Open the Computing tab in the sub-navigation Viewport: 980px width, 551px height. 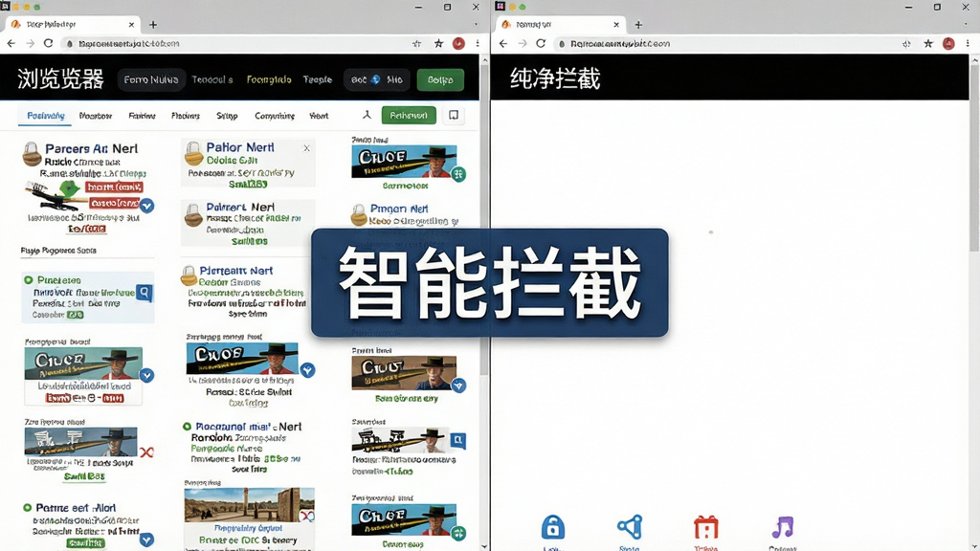pyautogui.click(x=275, y=116)
